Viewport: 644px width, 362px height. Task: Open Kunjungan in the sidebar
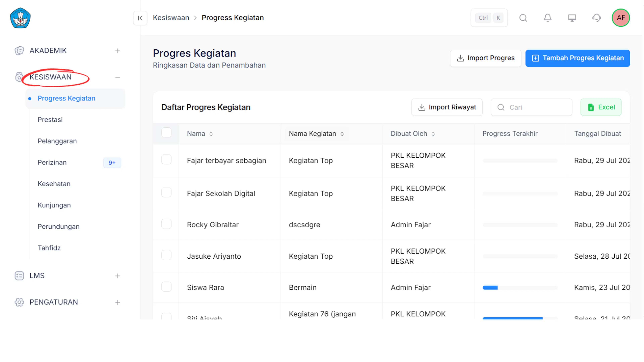(54, 205)
